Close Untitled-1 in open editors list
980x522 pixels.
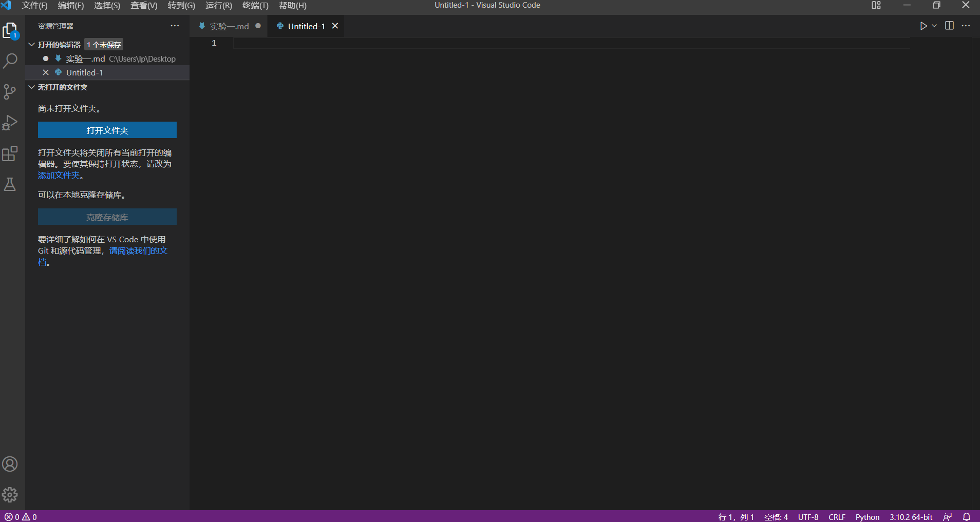[x=46, y=72]
